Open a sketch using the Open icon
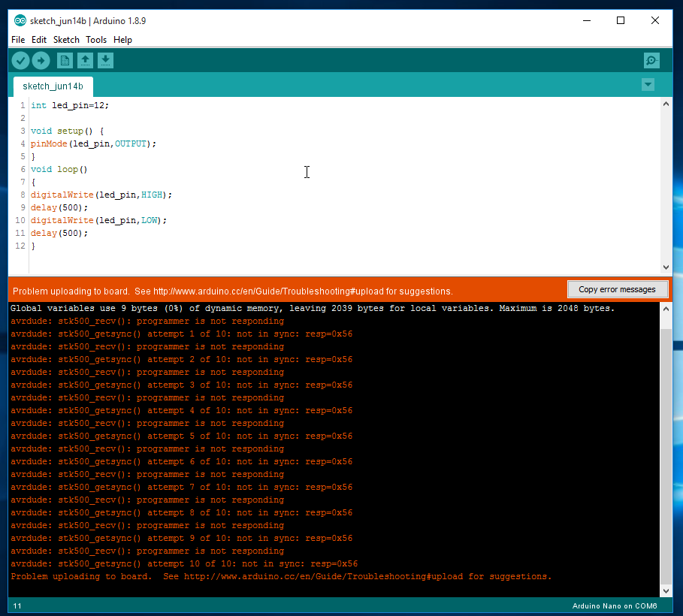 click(85, 61)
